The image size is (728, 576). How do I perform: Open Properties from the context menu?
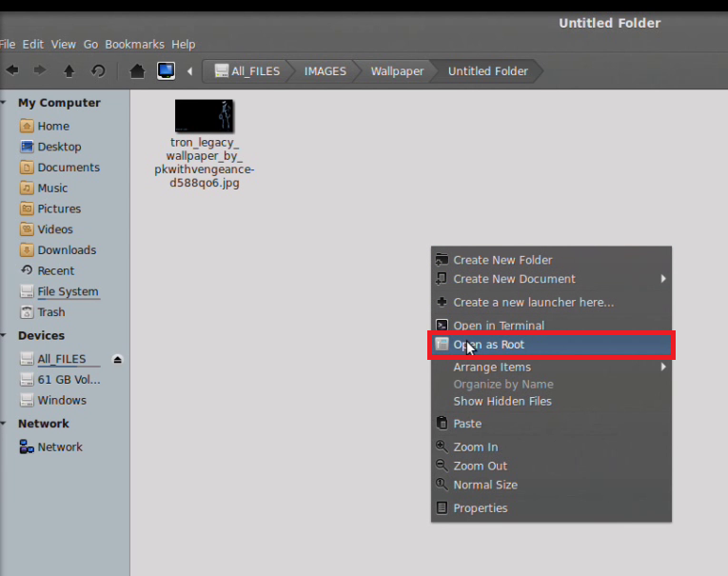click(x=480, y=507)
